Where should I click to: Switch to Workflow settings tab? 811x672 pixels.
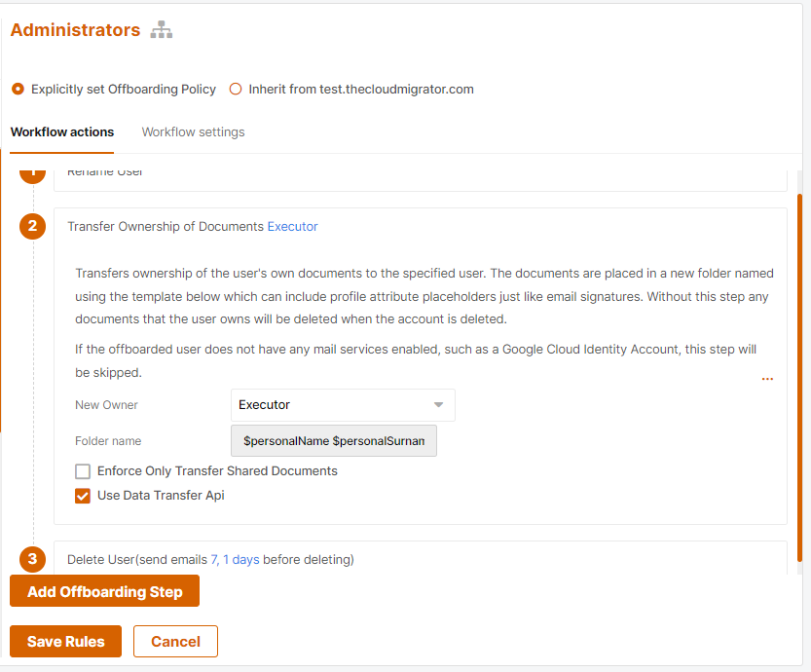(193, 132)
